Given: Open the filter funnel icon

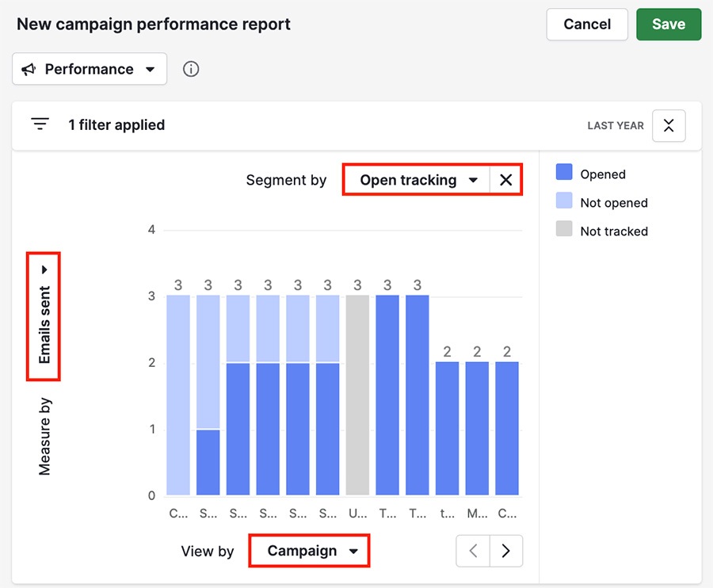Looking at the screenshot, I should [x=40, y=124].
